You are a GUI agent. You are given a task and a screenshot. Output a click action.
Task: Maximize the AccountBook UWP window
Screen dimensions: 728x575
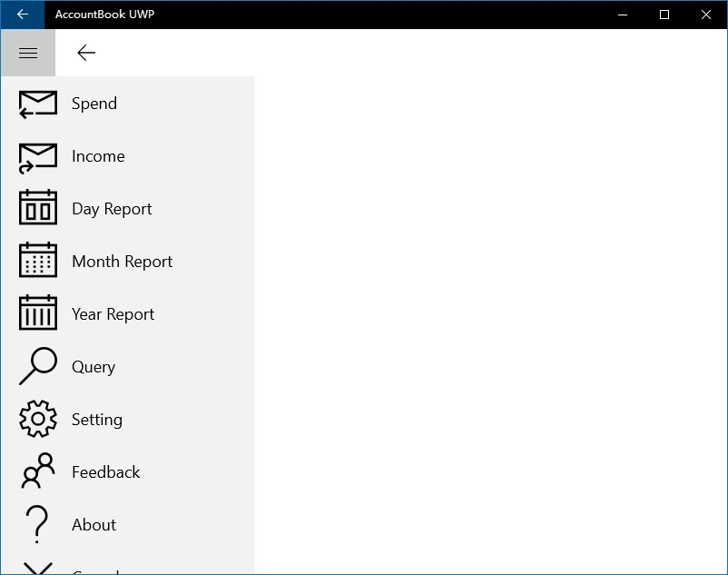664,15
